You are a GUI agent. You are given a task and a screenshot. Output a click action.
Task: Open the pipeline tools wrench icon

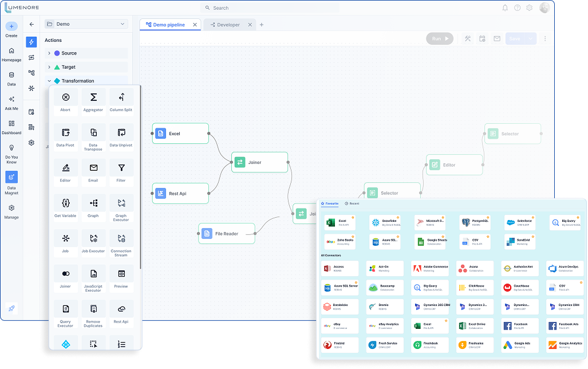click(468, 38)
